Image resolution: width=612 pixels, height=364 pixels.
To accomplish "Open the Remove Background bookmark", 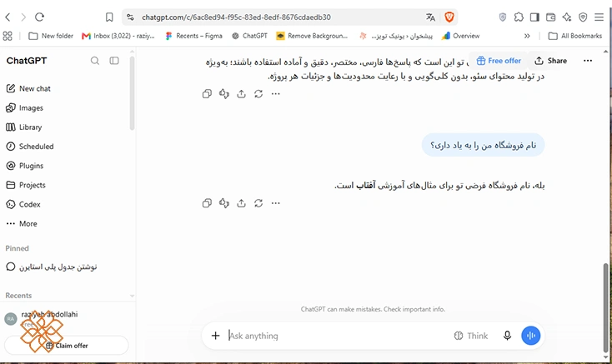I will (312, 36).
